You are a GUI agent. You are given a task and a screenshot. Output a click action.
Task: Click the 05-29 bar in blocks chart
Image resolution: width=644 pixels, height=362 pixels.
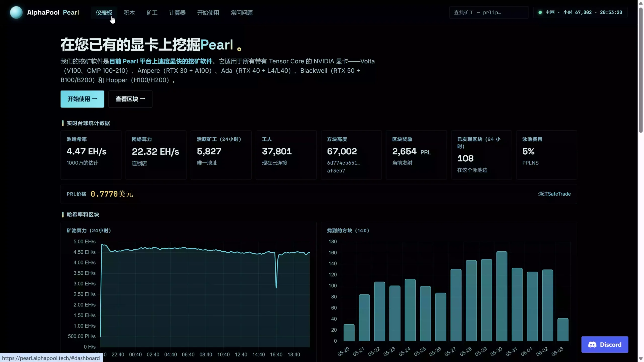pyautogui.click(x=487, y=300)
